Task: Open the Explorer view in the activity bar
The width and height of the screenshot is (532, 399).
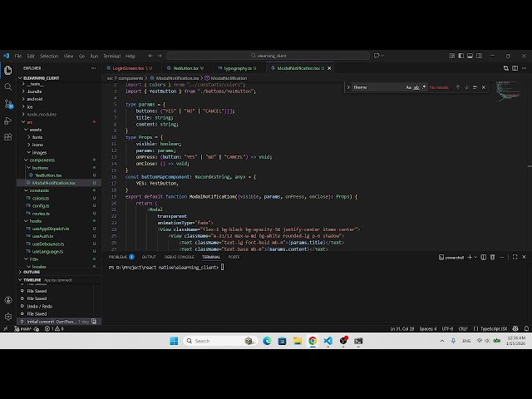Action: 8,70
